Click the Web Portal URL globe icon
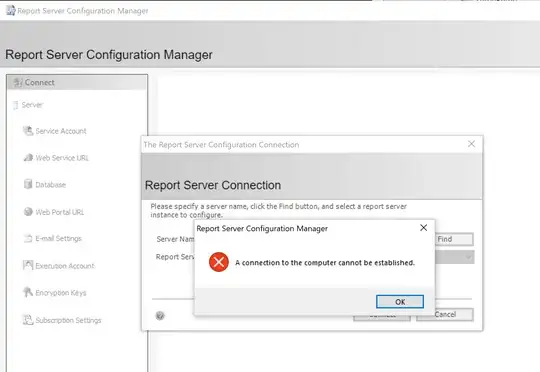 28,211
